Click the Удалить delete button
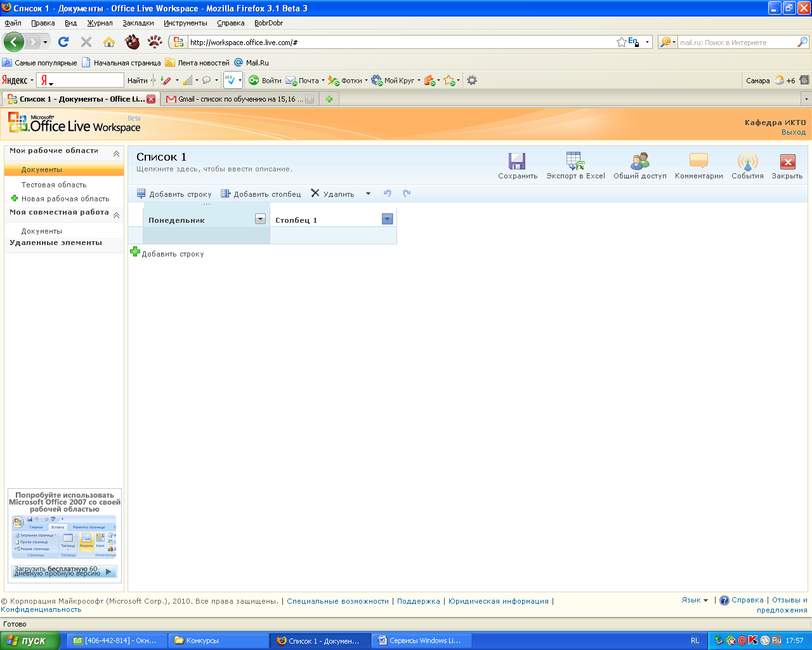This screenshot has width=812, height=650. [332, 194]
